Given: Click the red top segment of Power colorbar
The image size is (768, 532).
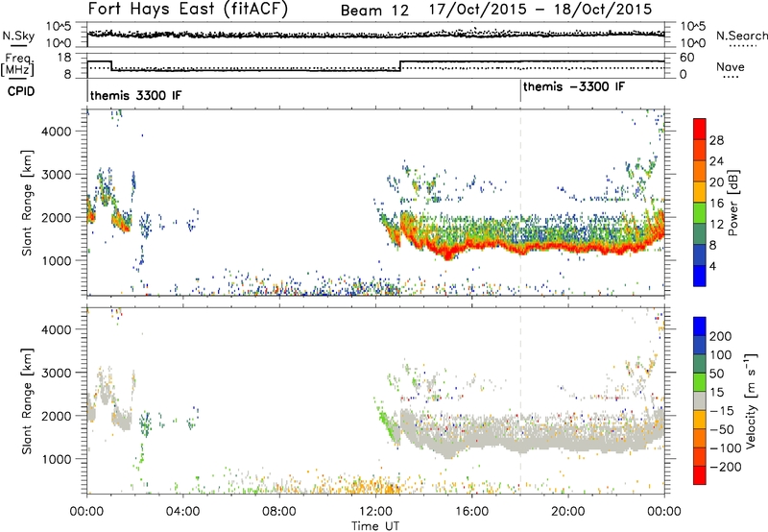Looking at the screenshot, I should pyautogui.click(x=700, y=130).
